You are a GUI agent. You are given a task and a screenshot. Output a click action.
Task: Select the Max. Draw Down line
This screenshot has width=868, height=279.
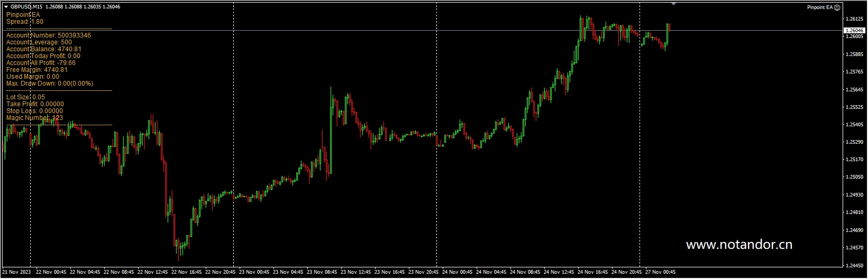[50, 83]
